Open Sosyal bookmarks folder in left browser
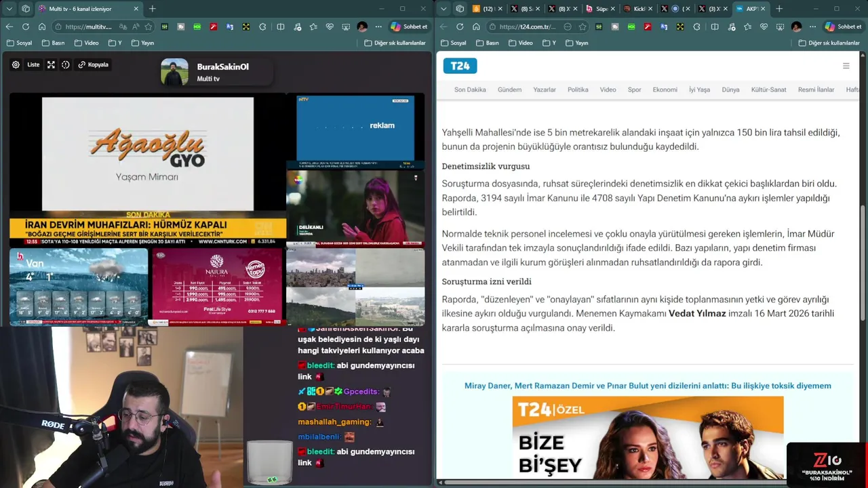 (19, 43)
